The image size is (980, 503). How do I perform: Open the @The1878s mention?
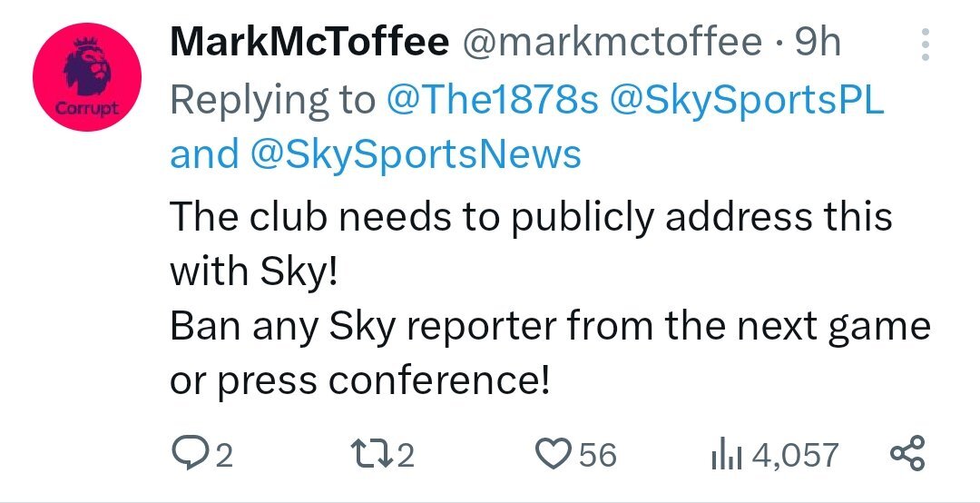point(493,100)
